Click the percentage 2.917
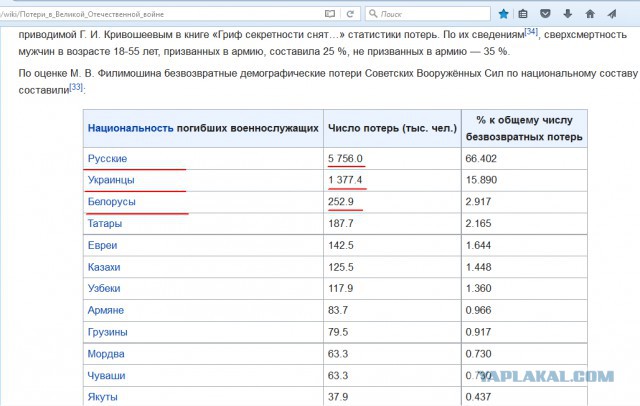 [x=478, y=202]
